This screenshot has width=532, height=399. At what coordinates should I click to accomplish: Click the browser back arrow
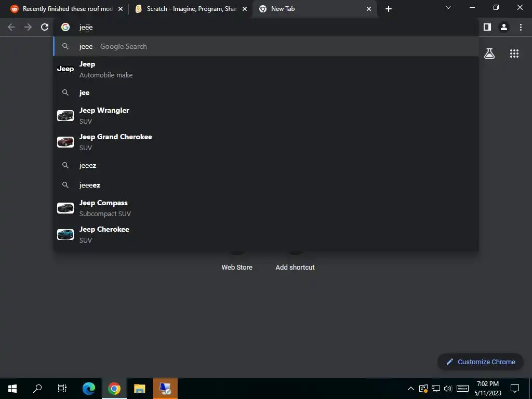[11, 27]
